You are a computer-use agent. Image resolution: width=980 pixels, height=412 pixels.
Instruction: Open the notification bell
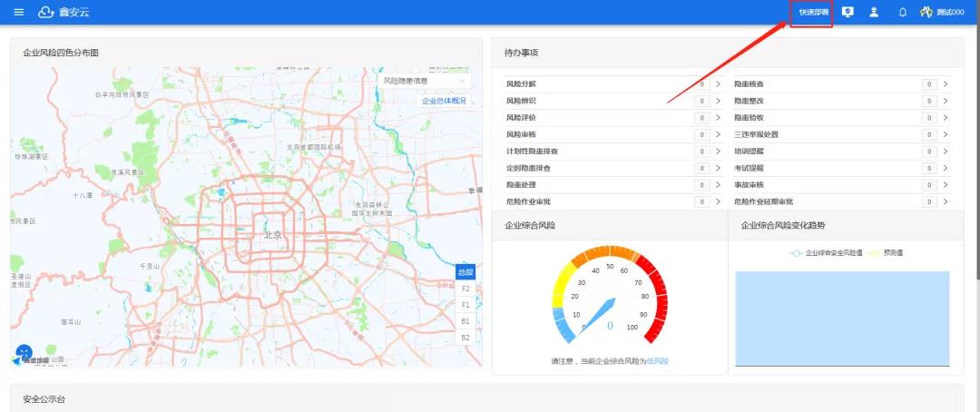click(x=902, y=12)
